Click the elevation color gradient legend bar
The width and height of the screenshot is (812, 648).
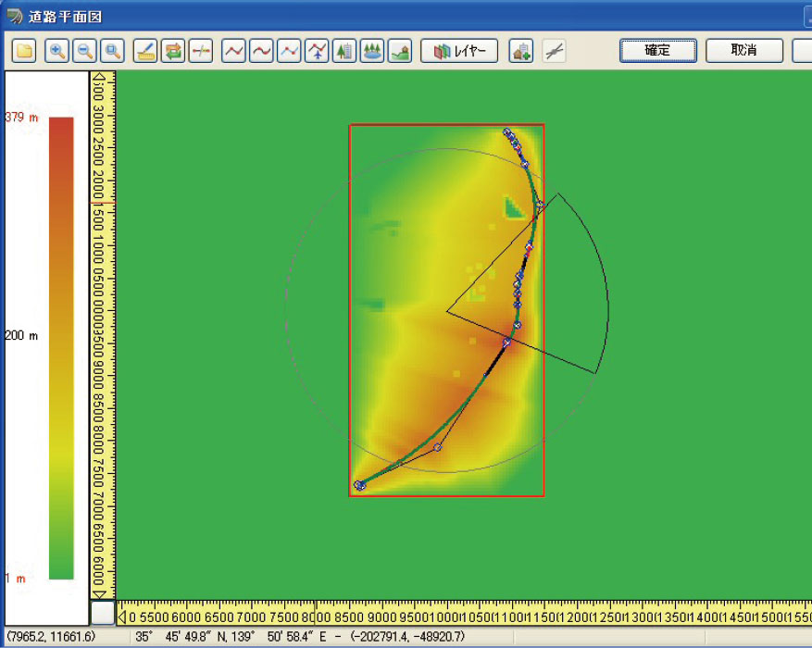61,347
